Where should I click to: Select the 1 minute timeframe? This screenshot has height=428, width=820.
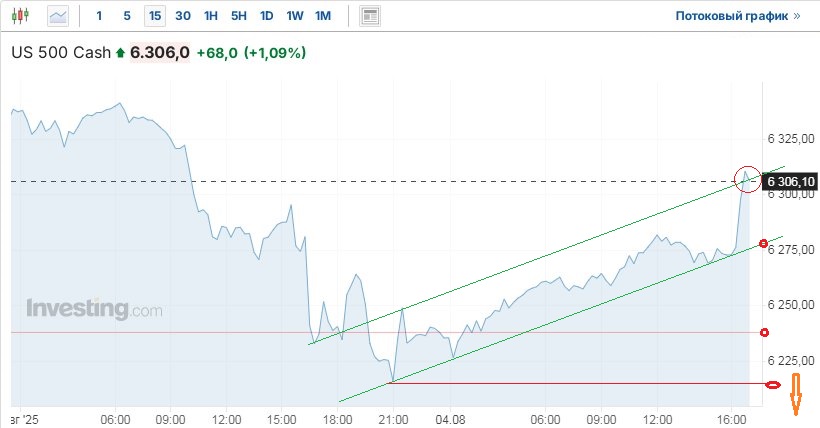pos(99,16)
